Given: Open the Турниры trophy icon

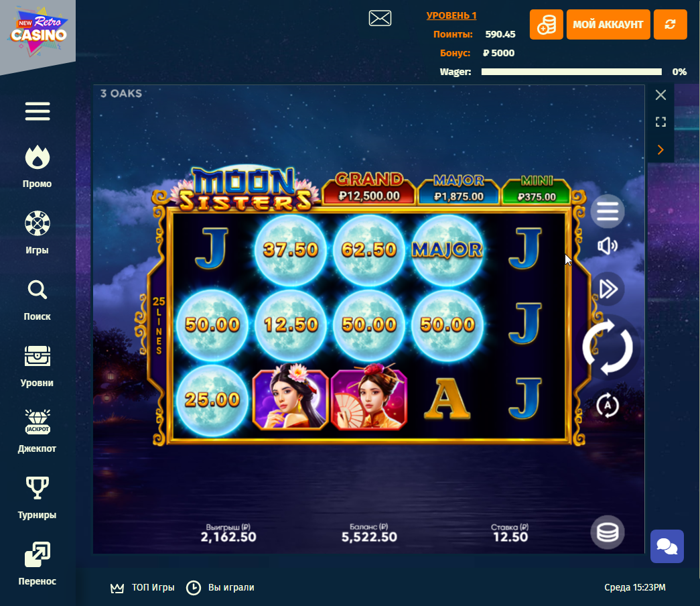Looking at the screenshot, I should (x=38, y=487).
